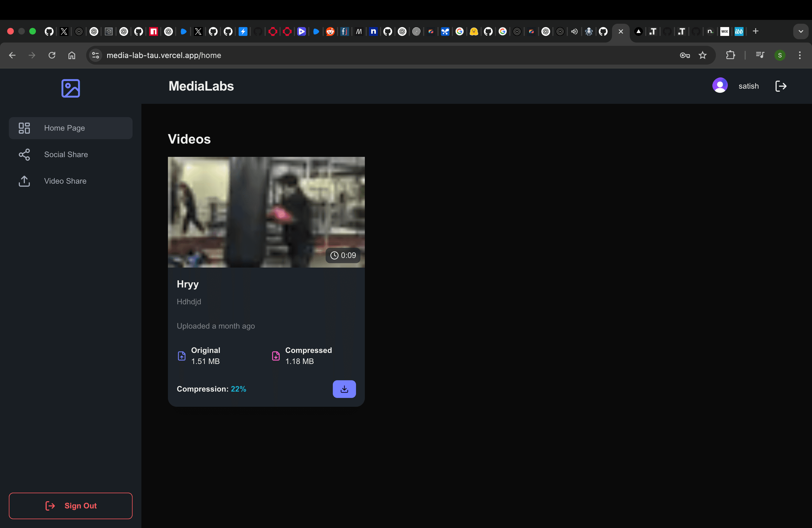Click the purple user avatar icon

720,86
